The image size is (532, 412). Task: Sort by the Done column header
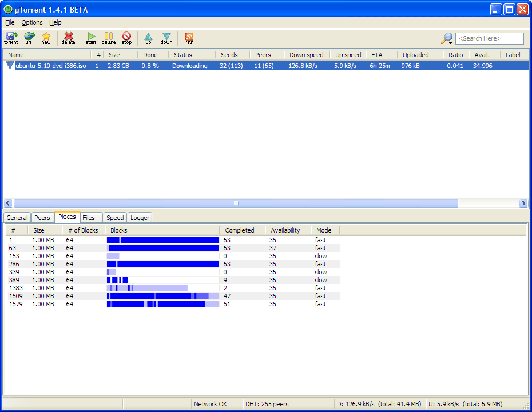(153, 54)
